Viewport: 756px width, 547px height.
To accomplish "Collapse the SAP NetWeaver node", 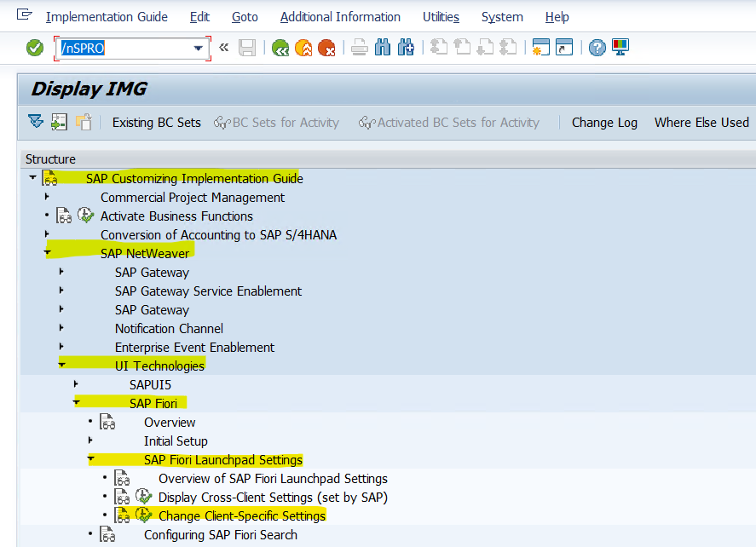I will (x=48, y=253).
